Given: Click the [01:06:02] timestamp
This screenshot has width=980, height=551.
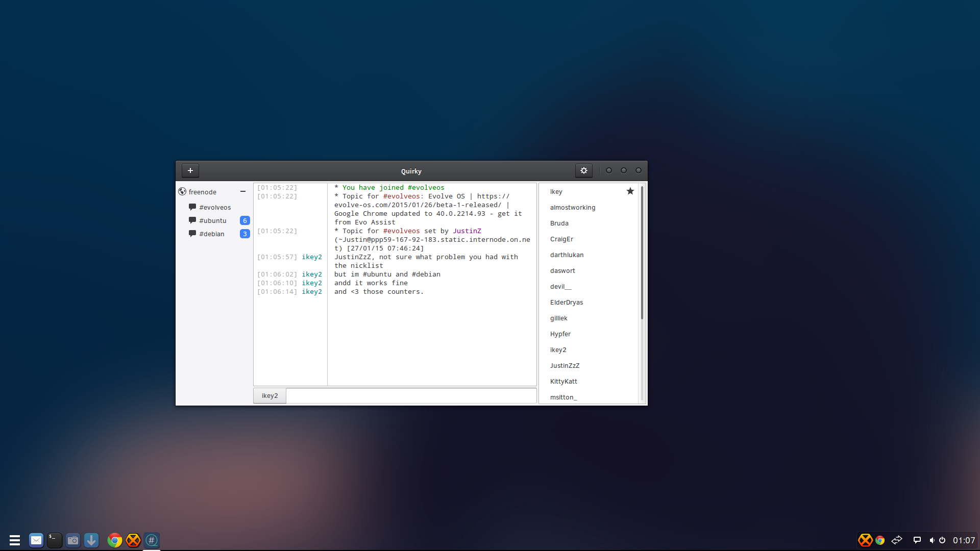Looking at the screenshot, I should [x=277, y=274].
